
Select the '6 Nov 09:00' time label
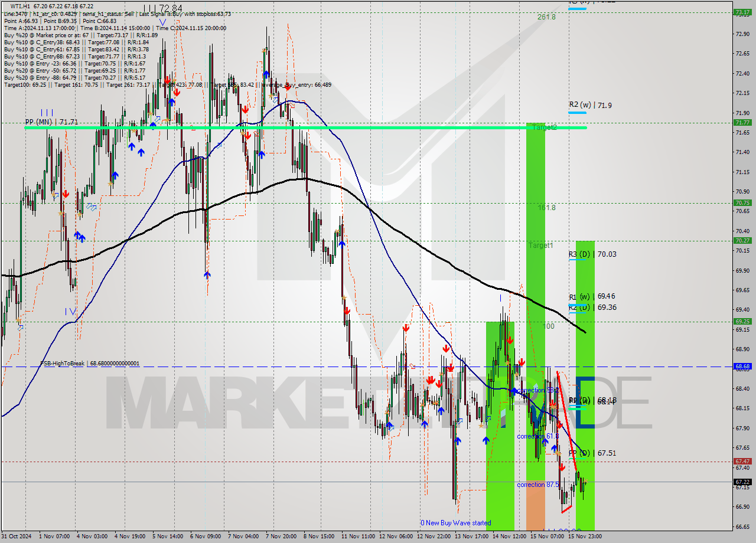click(206, 536)
